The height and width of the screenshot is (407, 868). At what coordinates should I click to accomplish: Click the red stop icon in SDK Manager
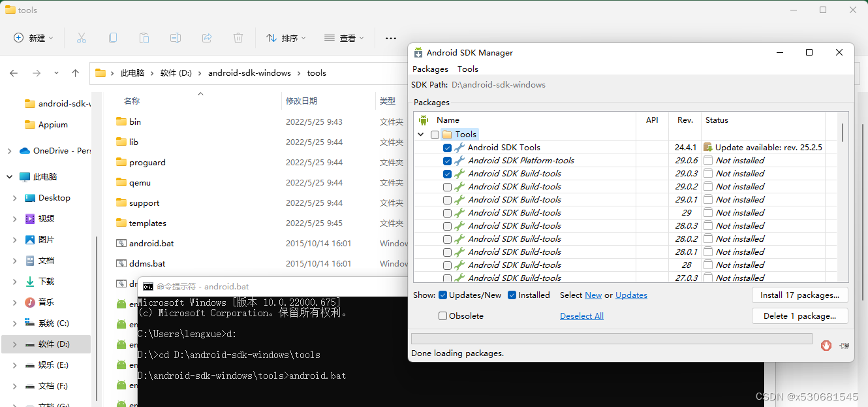pyautogui.click(x=826, y=346)
